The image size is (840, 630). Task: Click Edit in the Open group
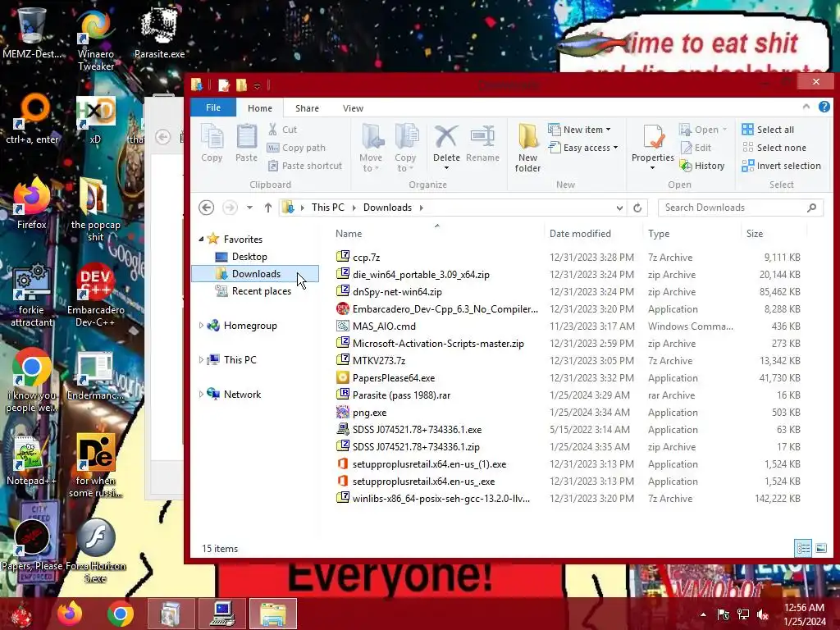point(696,148)
